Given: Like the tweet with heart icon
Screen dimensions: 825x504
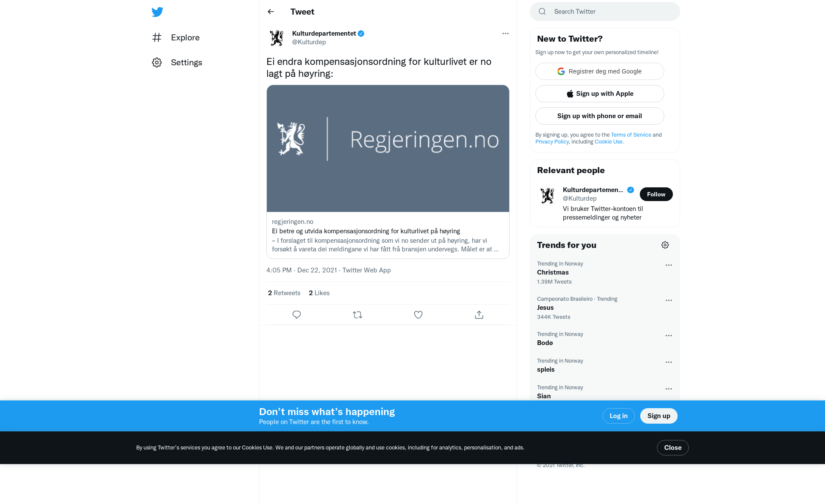Looking at the screenshot, I should pyautogui.click(x=418, y=315).
